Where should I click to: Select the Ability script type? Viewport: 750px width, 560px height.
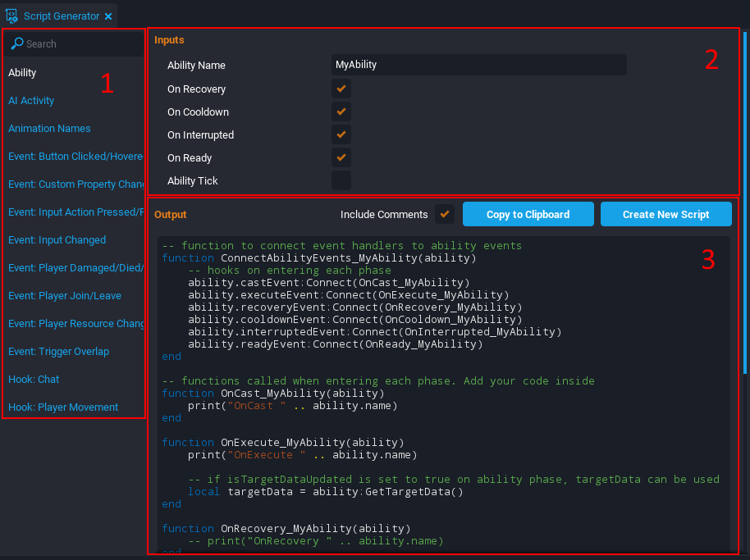22,73
